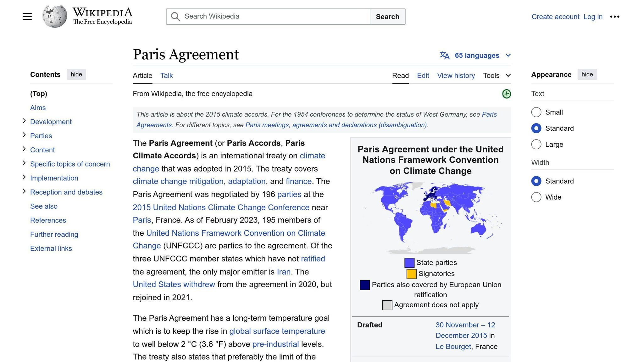Open the Le Bourget link
644x362 pixels.
(453, 347)
